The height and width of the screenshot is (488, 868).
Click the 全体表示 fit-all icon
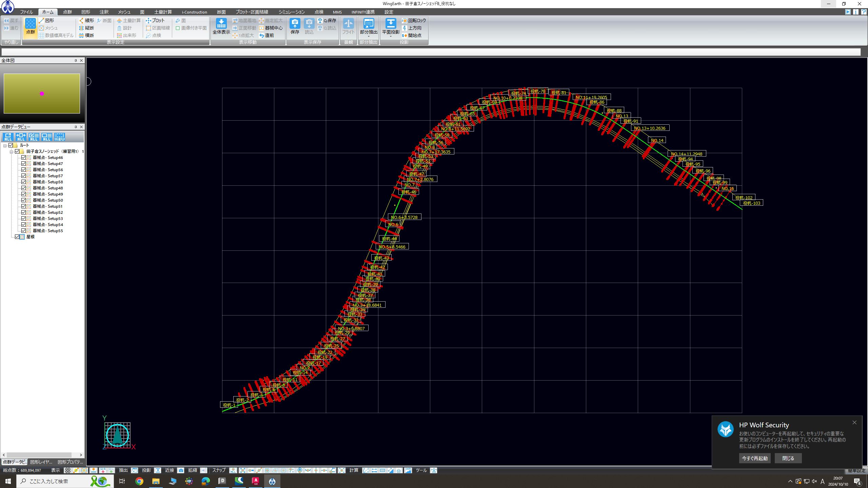click(221, 24)
